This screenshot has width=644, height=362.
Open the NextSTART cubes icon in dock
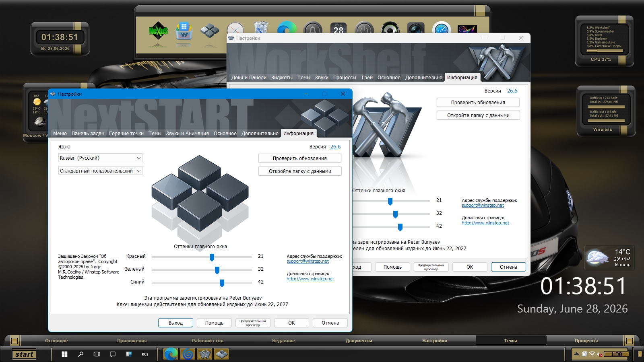click(x=209, y=31)
